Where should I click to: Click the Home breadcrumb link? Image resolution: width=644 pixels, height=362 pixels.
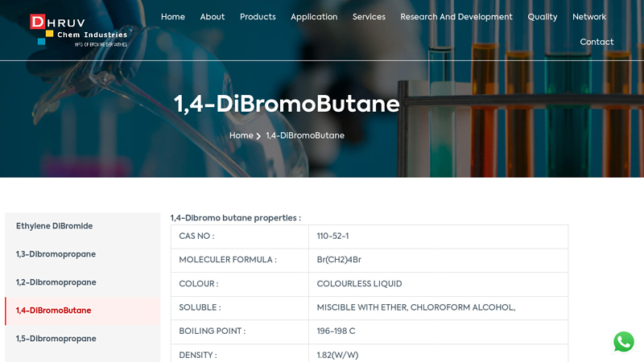tap(241, 136)
